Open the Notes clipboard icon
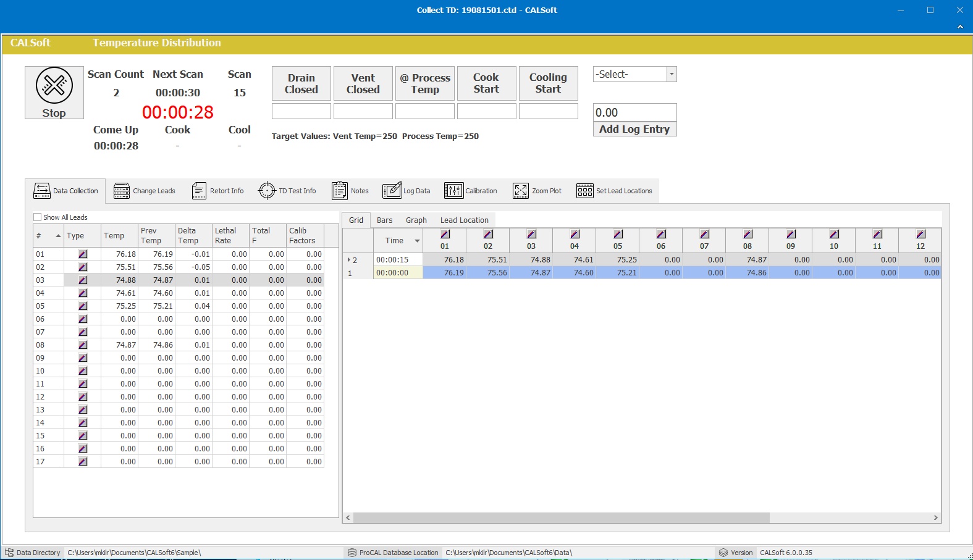The width and height of the screenshot is (973, 560). coord(340,191)
